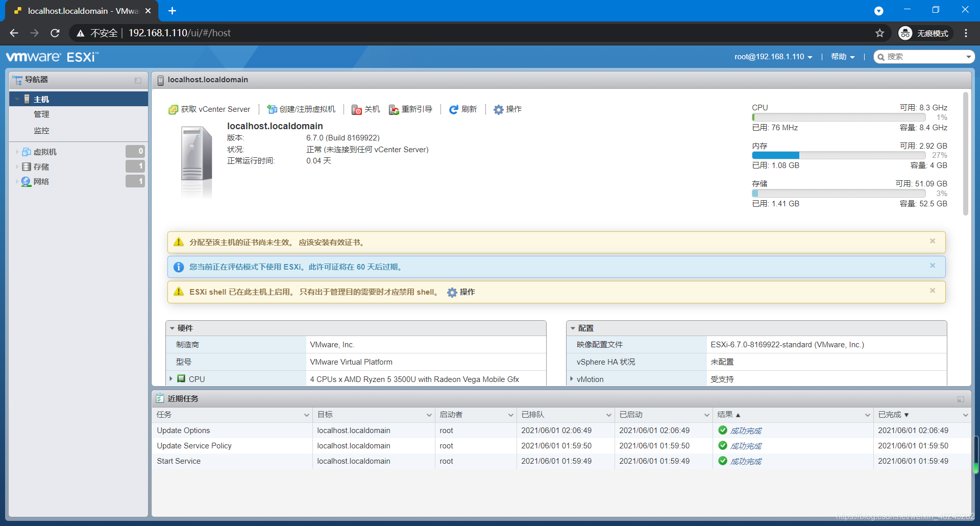Collapse the hardware (硬件) section
Image resolution: width=980 pixels, height=526 pixels.
(x=172, y=328)
